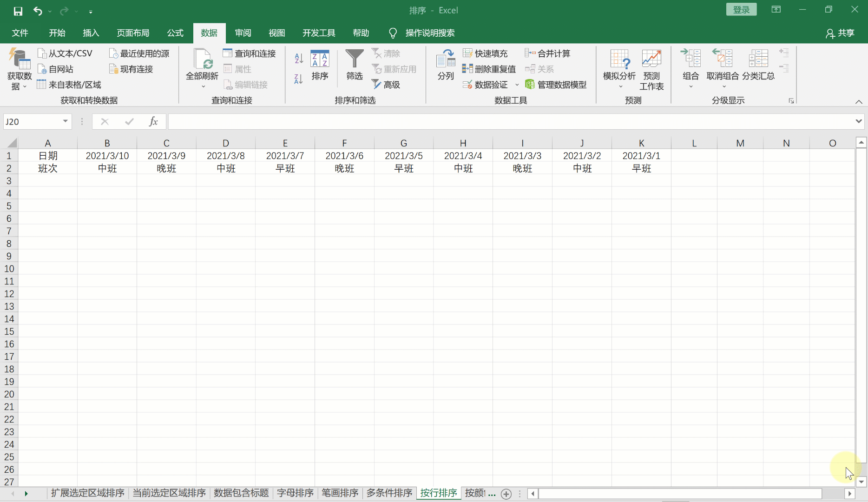Open sheet tab 当前选定区域排序
The image size is (868, 502).
tap(169, 493)
